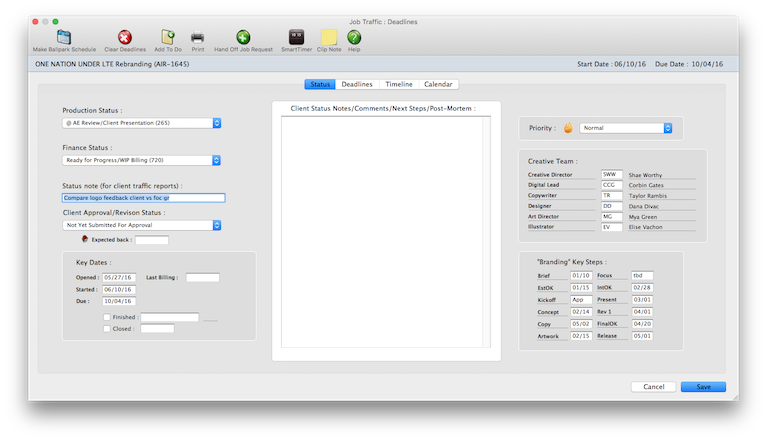Switch to the Deadlines tab
The height and width of the screenshot is (441, 767).
coord(357,85)
